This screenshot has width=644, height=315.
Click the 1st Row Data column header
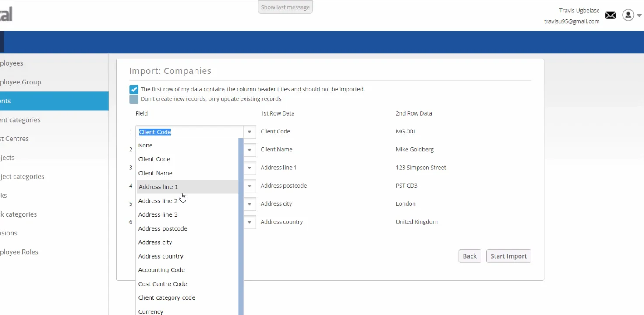coord(277,113)
